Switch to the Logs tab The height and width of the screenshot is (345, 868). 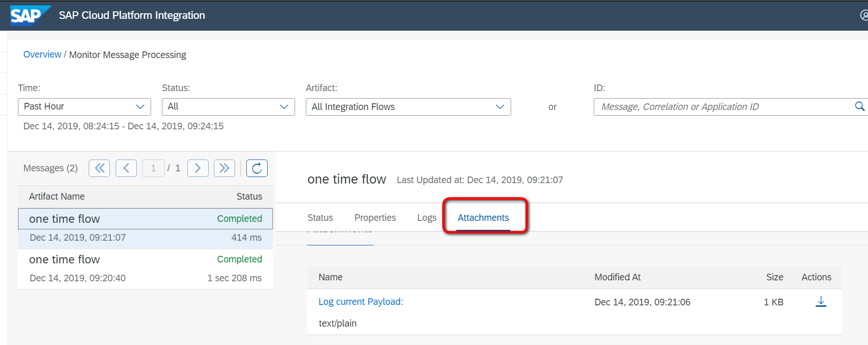click(x=426, y=218)
